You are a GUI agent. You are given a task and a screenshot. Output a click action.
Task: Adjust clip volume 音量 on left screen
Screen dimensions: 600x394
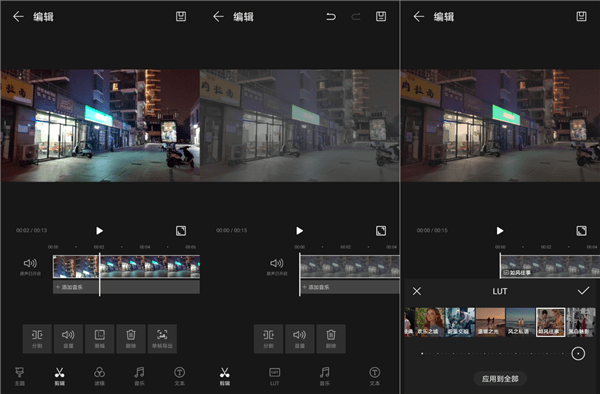(x=68, y=339)
